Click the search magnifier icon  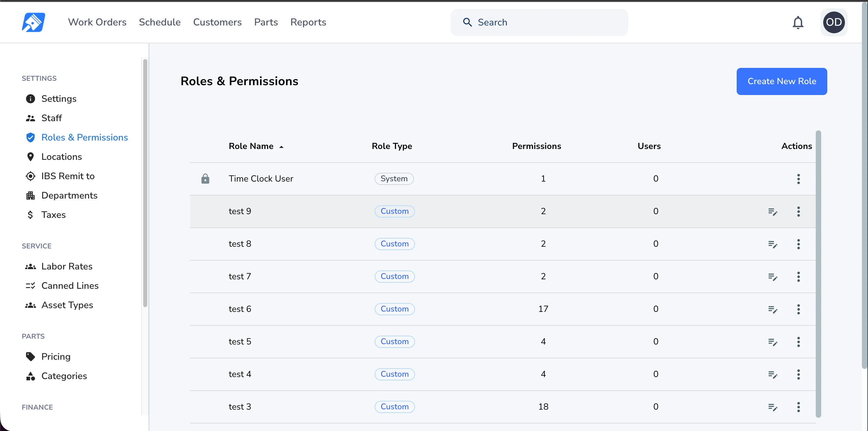coord(467,22)
